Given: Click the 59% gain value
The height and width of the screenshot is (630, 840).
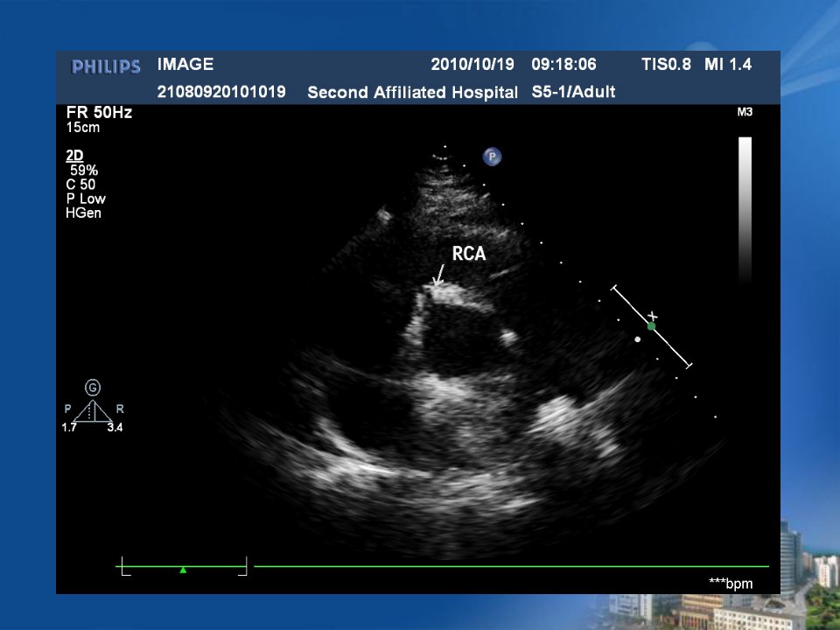Looking at the screenshot, I should tap(84, 171).
